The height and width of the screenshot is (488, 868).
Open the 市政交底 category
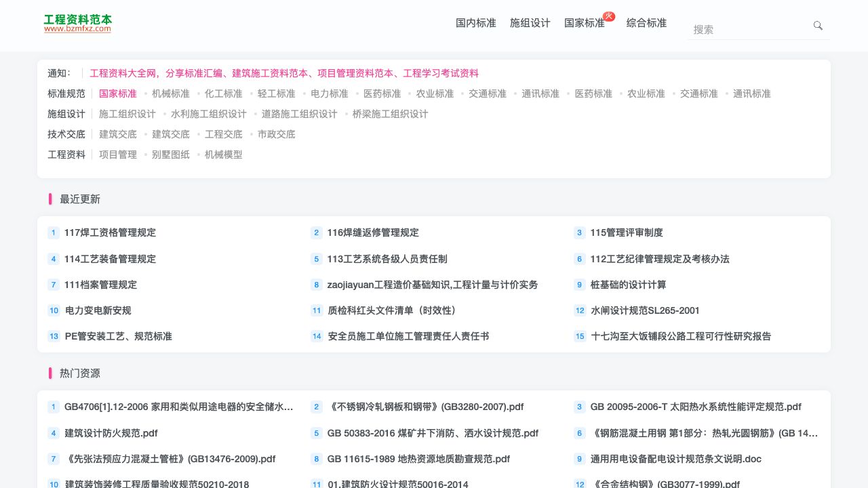(277, 134)
